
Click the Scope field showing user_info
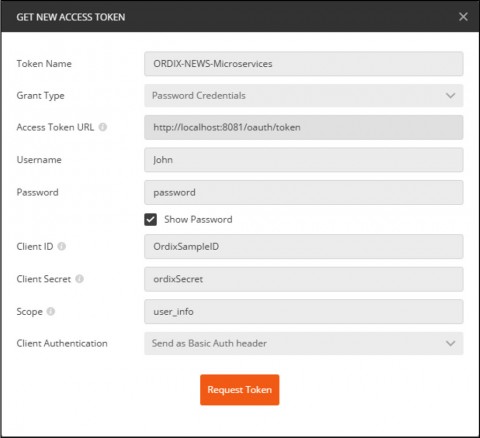click(304, 312)
